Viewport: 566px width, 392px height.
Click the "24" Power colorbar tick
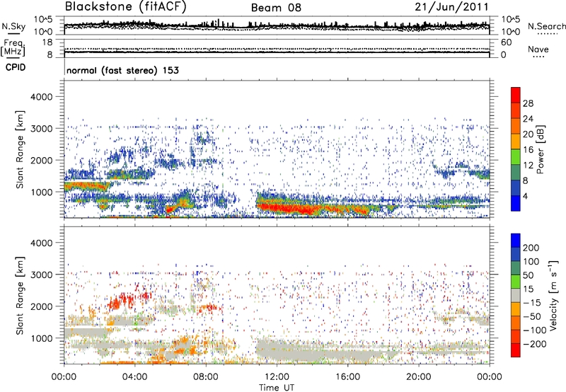tap(528, 119)
